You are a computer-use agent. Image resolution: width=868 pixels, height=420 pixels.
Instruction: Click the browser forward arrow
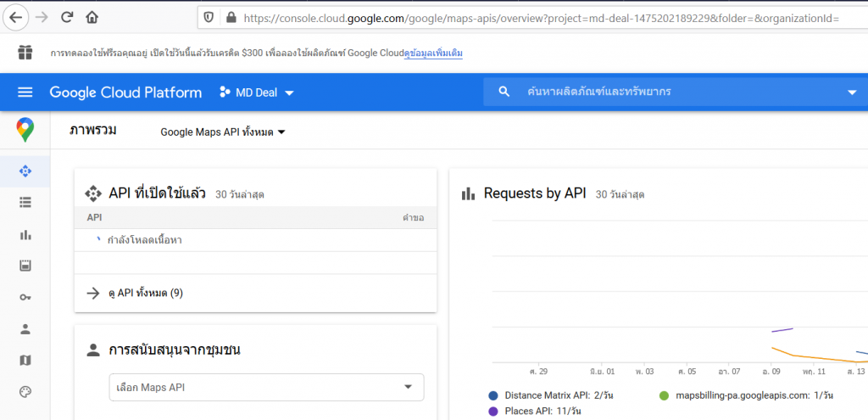[x=41, y=18]
